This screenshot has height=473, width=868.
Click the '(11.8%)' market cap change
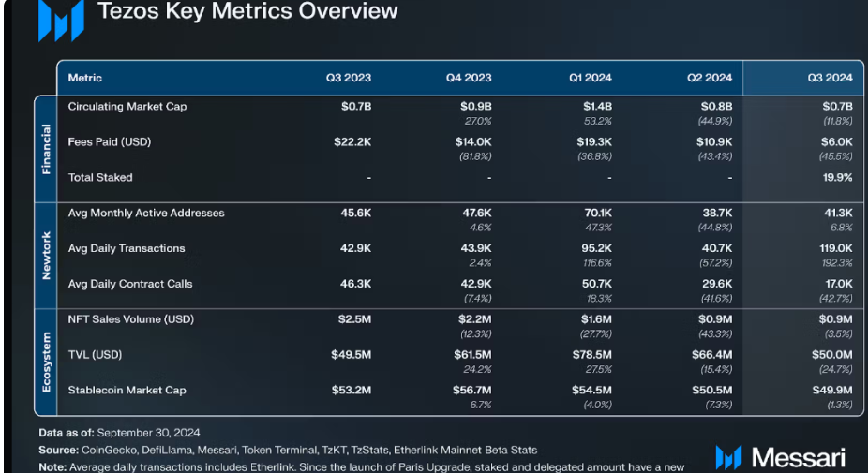tap(838, 121)
